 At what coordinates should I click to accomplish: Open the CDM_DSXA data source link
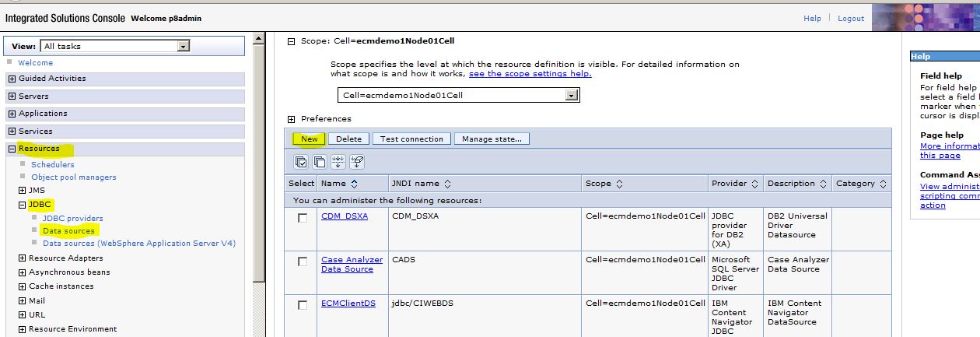click(x=344, y=216)
